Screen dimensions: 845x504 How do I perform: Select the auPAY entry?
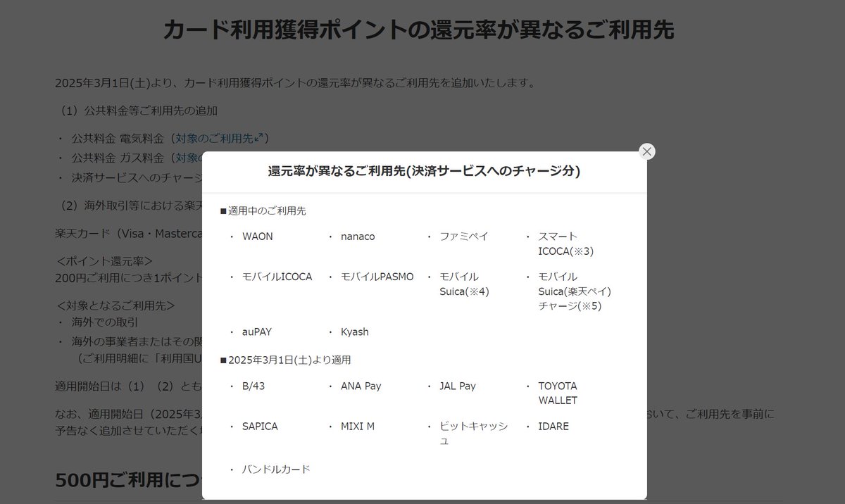pyautogui.click(x=256, y=332)
